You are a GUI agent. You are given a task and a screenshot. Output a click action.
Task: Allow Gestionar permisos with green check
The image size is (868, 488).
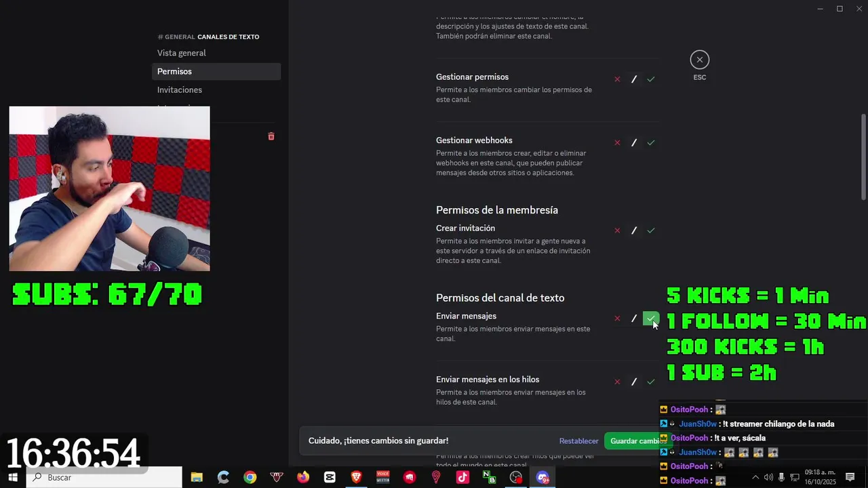(651, 79)
